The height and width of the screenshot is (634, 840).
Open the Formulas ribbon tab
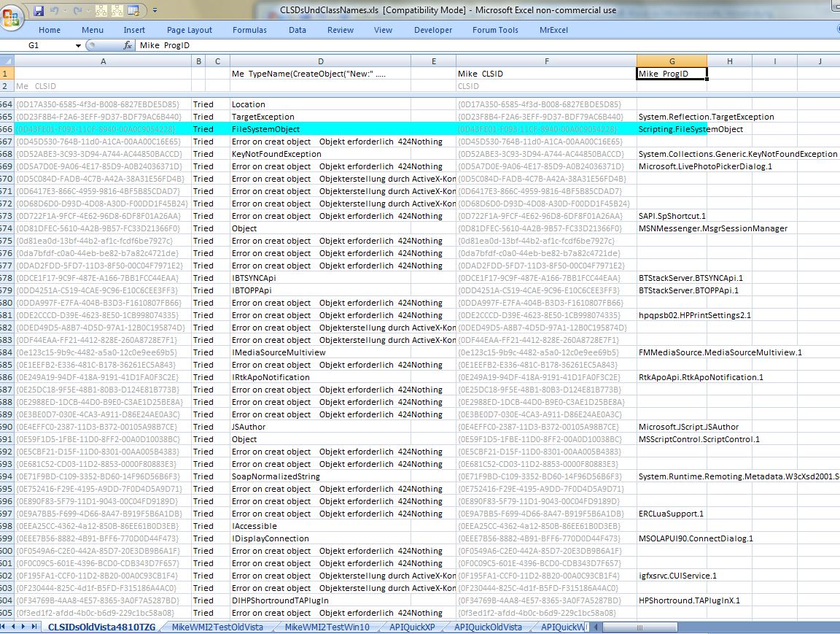pos(249,30)
